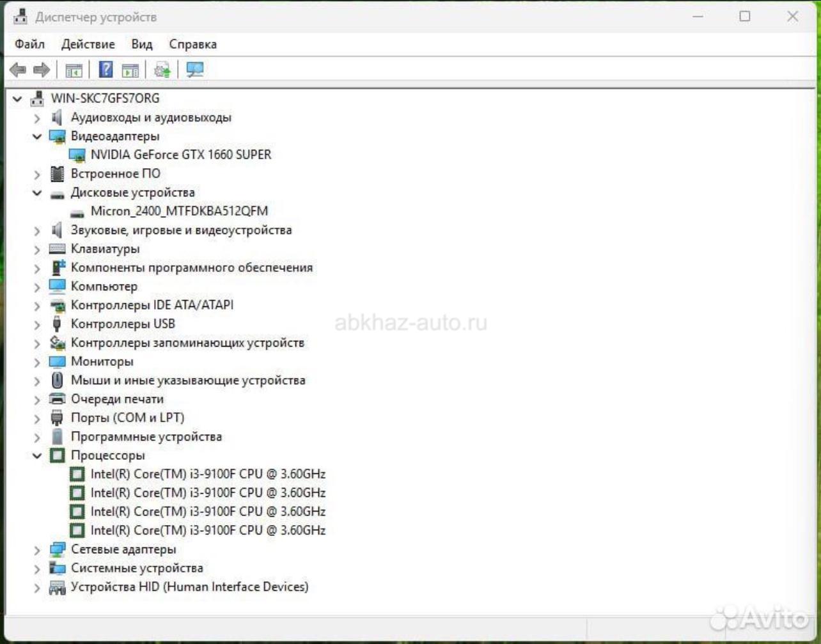Click the Видеоадаптеры category icon
Viewport: 821px width, 644px height.
pyautogui.click(x=58, y=136)
